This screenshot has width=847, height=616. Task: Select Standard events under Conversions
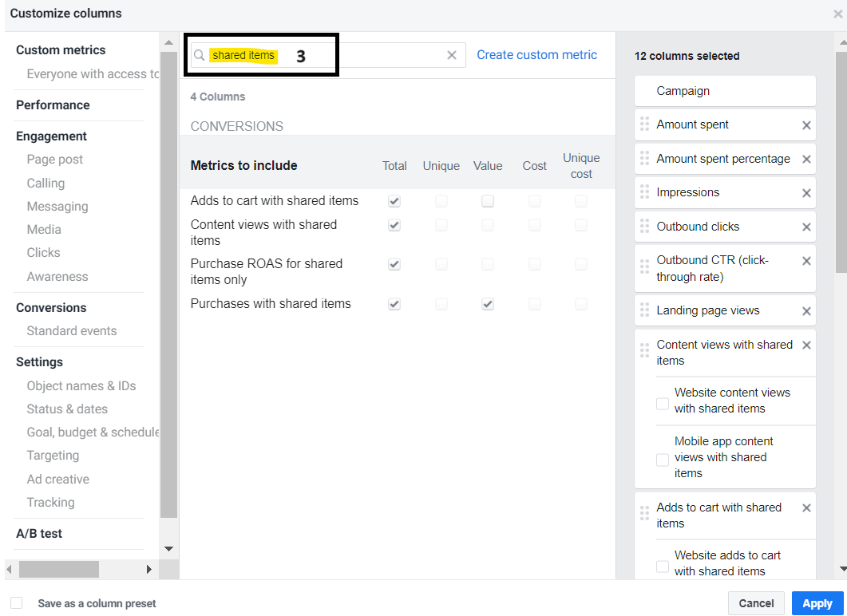72,331
